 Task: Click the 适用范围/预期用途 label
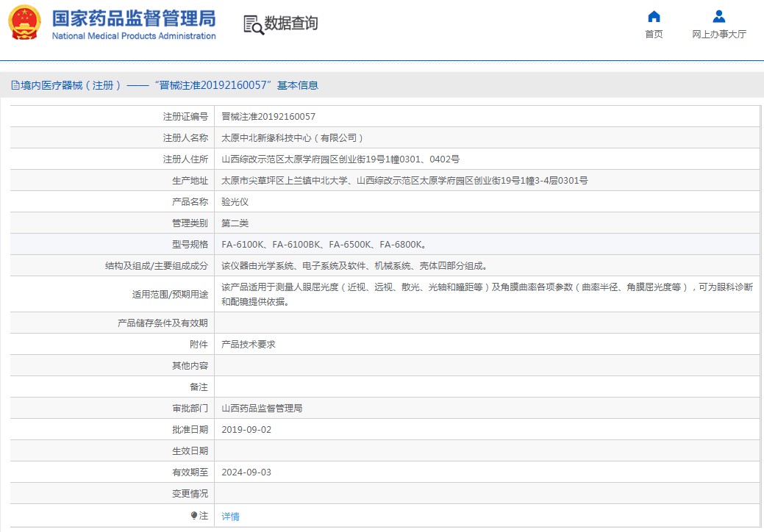click(170, 295)
